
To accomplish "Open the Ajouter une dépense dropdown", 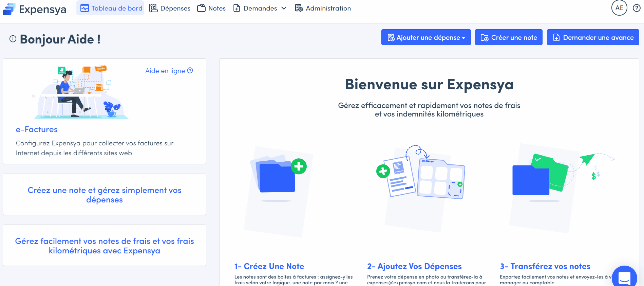I will (x=426, y=37).
